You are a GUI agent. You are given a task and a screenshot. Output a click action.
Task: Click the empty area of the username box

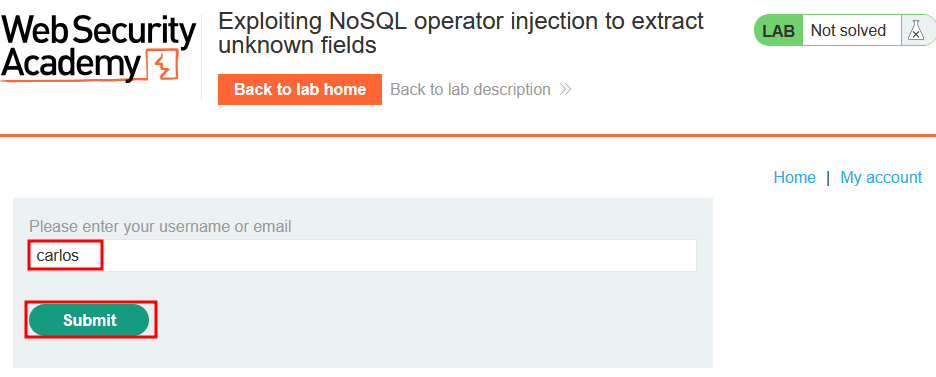coord(399,255)
